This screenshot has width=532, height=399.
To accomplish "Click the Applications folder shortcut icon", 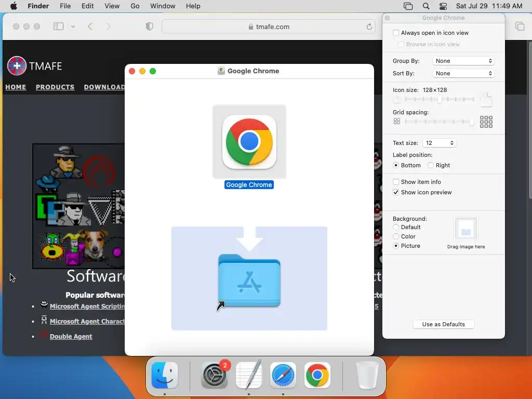I will coord(249,281).
